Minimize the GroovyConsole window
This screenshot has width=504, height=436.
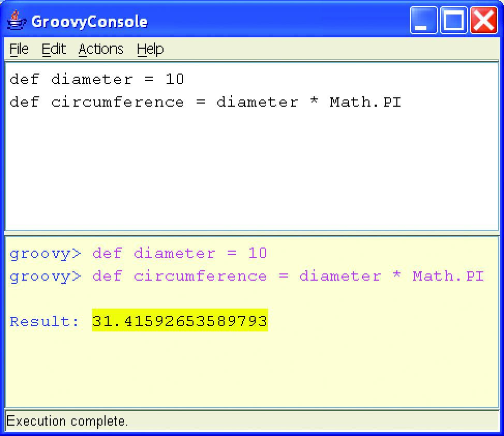point(423,20)
